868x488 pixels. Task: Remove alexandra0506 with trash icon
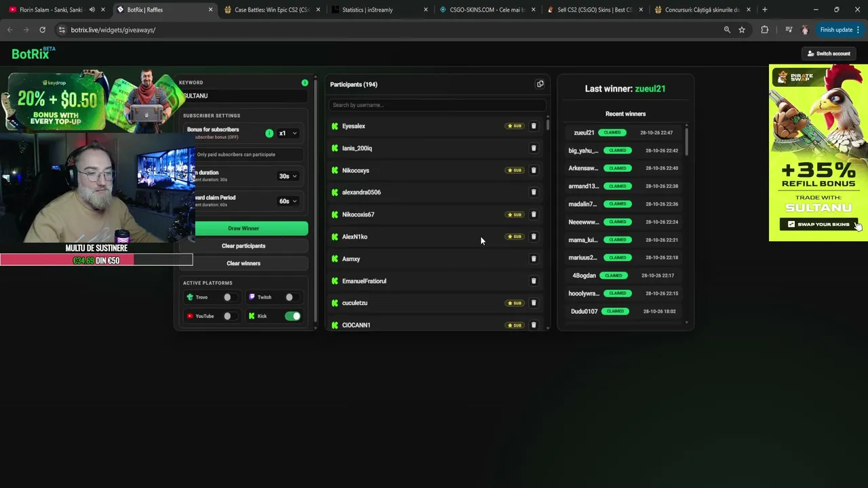pos(534,192)
